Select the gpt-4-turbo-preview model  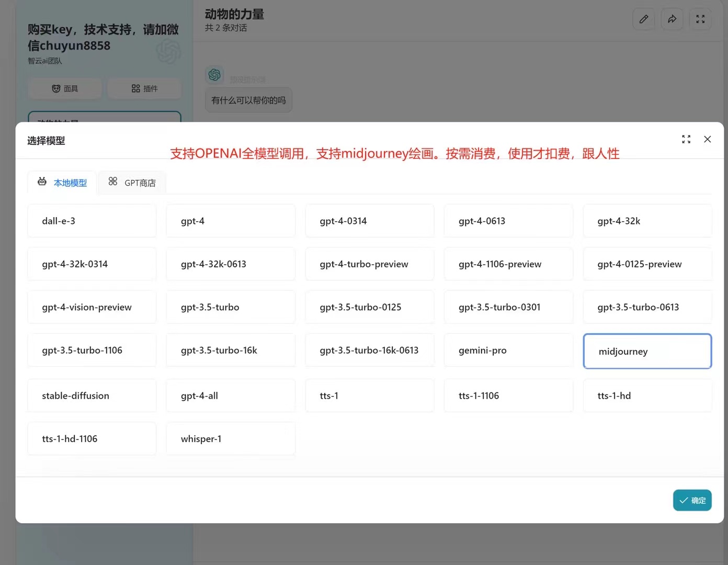coord(369,264)
